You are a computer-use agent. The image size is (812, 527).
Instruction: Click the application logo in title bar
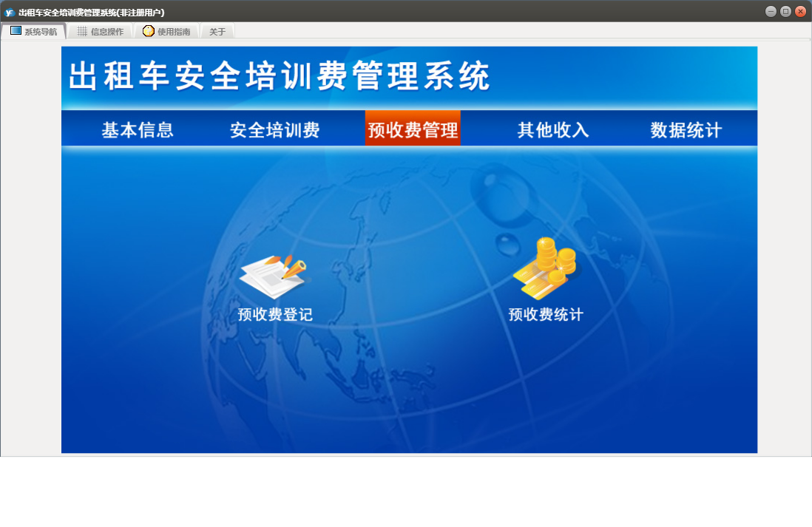click(x=10, y=12)
